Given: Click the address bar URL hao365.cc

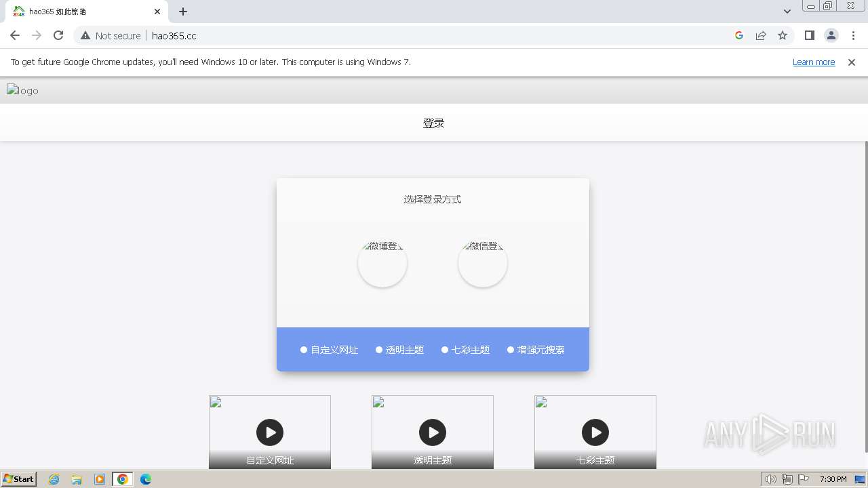Looking at the screenshot, I should [x=174, y=35].
